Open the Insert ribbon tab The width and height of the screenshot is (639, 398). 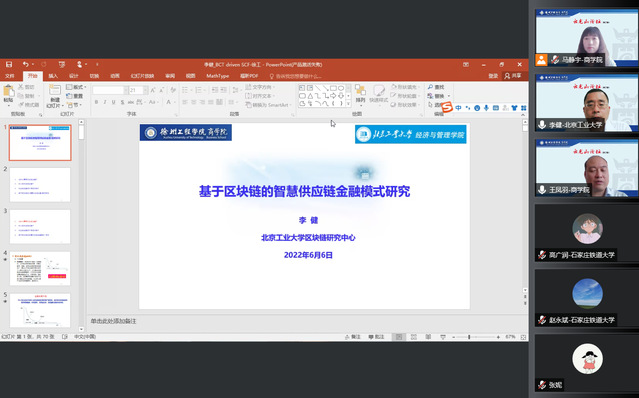[53, 76]
